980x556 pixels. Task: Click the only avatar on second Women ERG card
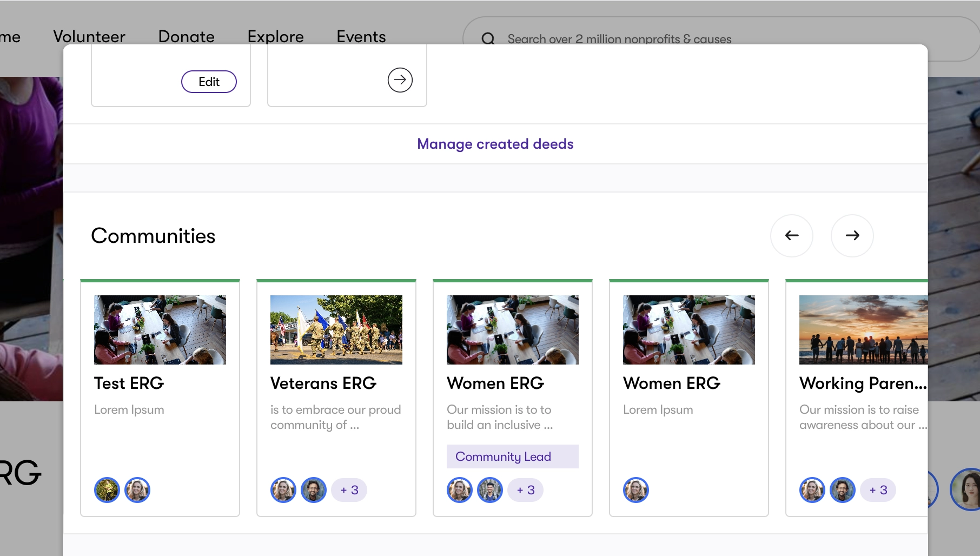pyautogui.click(x=636, y=490)
